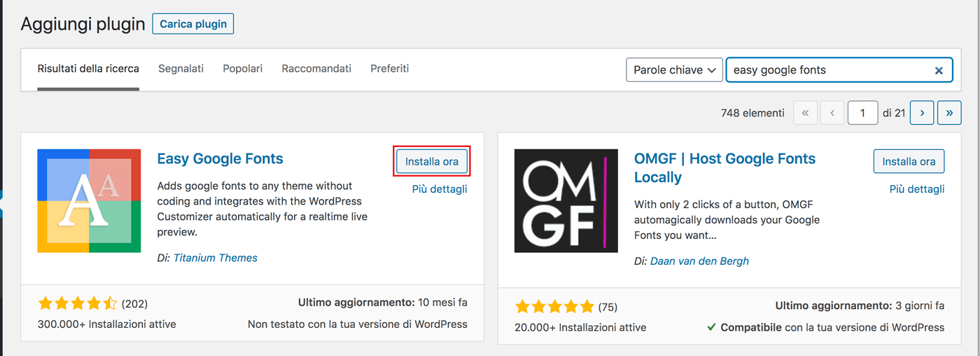View Più dettagli for Easy Google Fonts
The image size is (980, 356).
440,189
